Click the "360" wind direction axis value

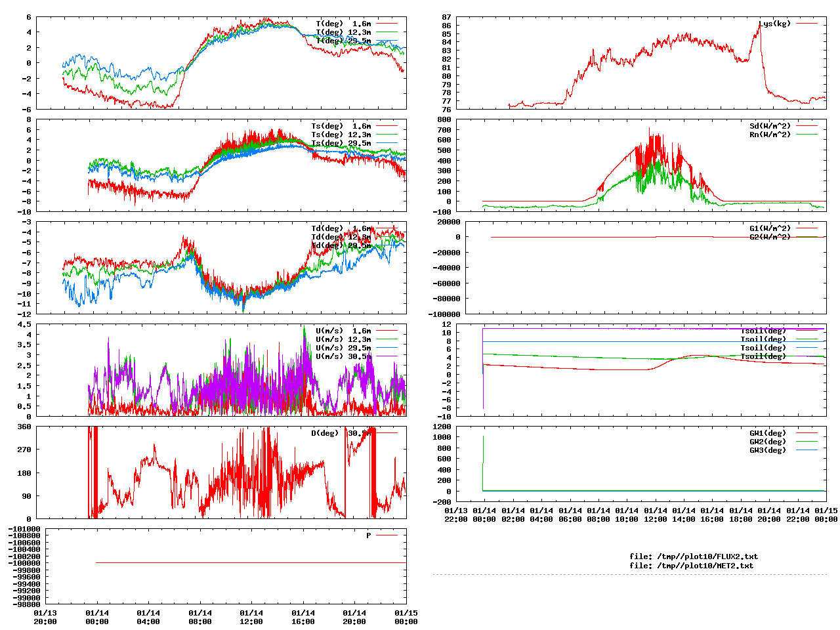click(24, 427)
